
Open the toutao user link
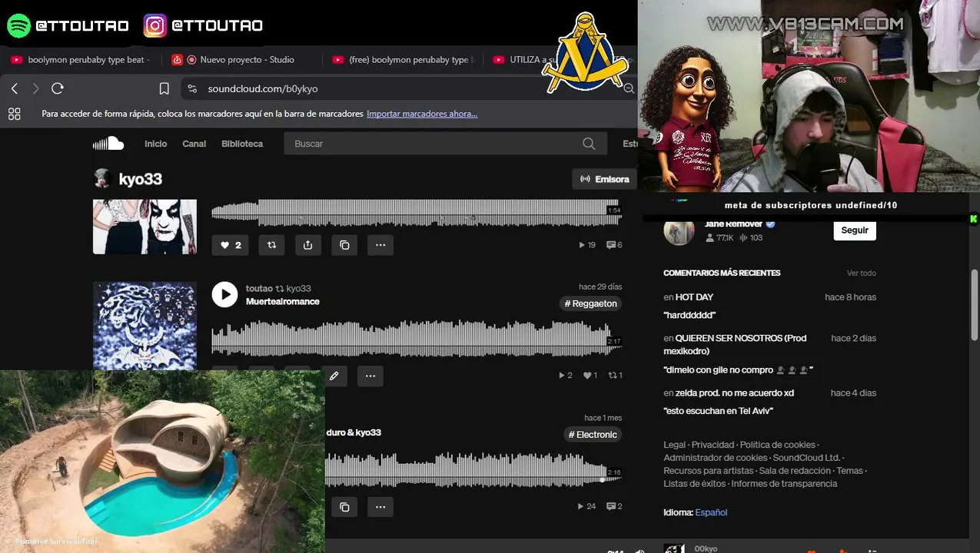coord(259,289)
